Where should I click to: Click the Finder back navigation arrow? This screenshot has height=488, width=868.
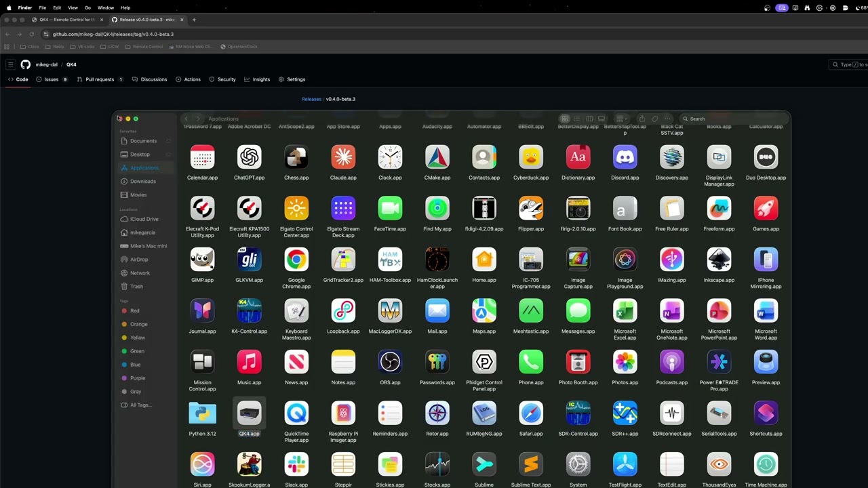pos(186,119)
